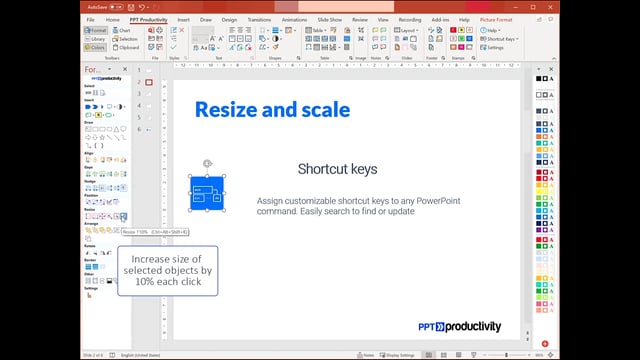
Task: Select slide 3 thumbnail in slide list
Action: 148,94
